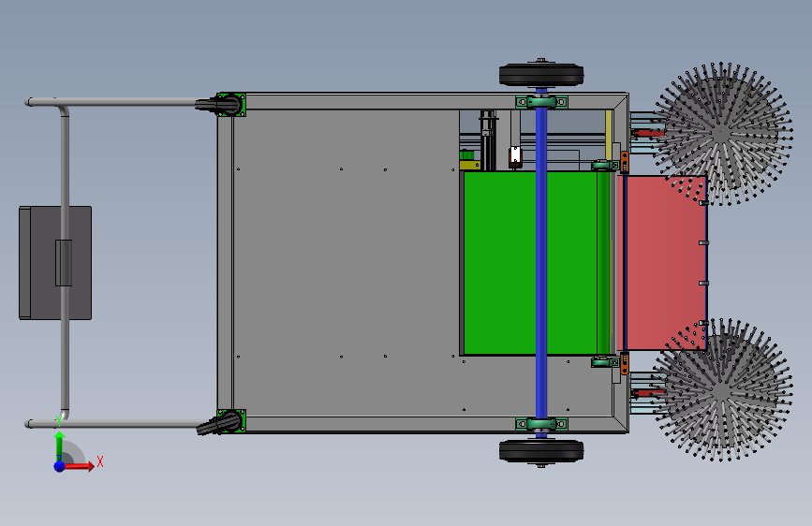812x526 pixels.
Task: Select the small white and red switch component
Action: pyautogui.click(x=515, y=157)
